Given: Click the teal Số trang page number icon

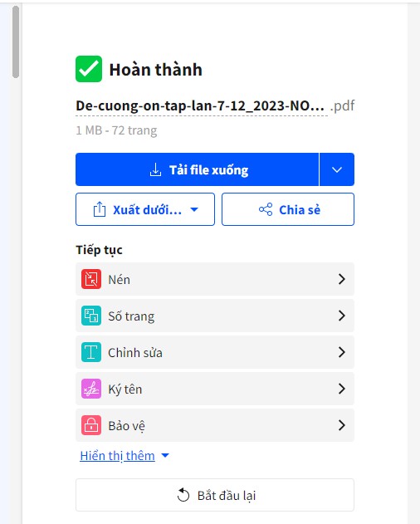Looking at the screenshot, I should tap(91, 316).
